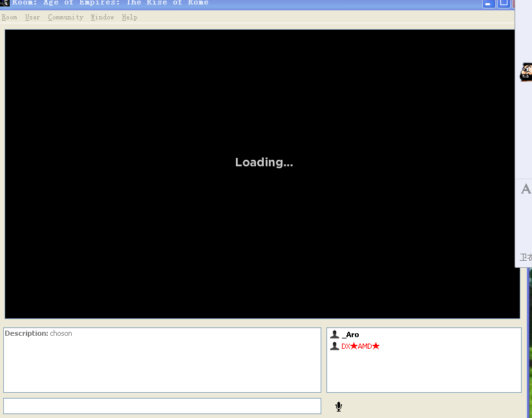Select the red DX★AMD★ username
The image size is (532, 418).
click(360, 346)
